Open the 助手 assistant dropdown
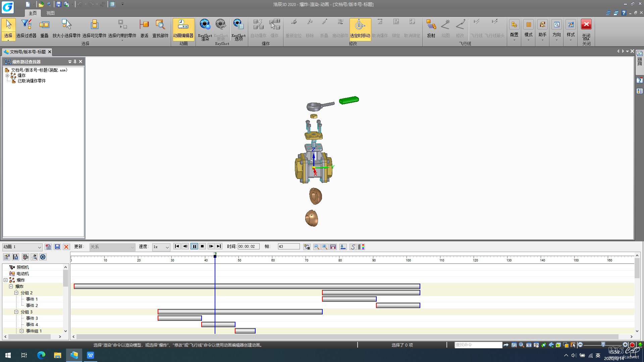Image resolution: width=644 pixels, height=362 pixels. [x=542, y=30]
